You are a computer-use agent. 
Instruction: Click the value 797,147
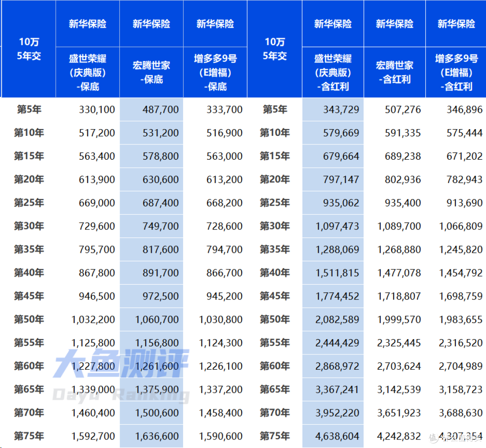click(341, 179)
